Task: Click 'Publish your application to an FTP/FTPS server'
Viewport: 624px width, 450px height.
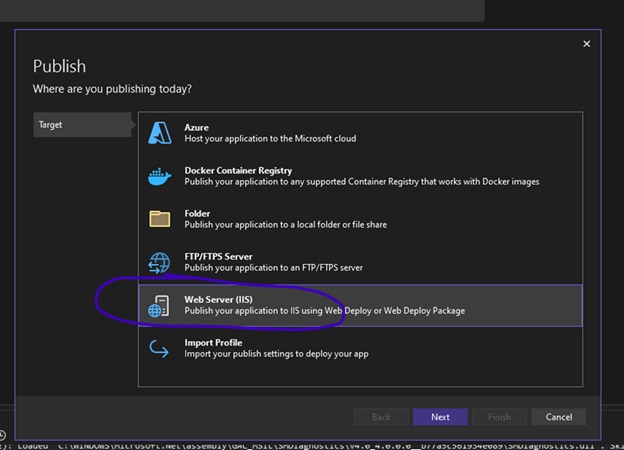Action: 273,267
